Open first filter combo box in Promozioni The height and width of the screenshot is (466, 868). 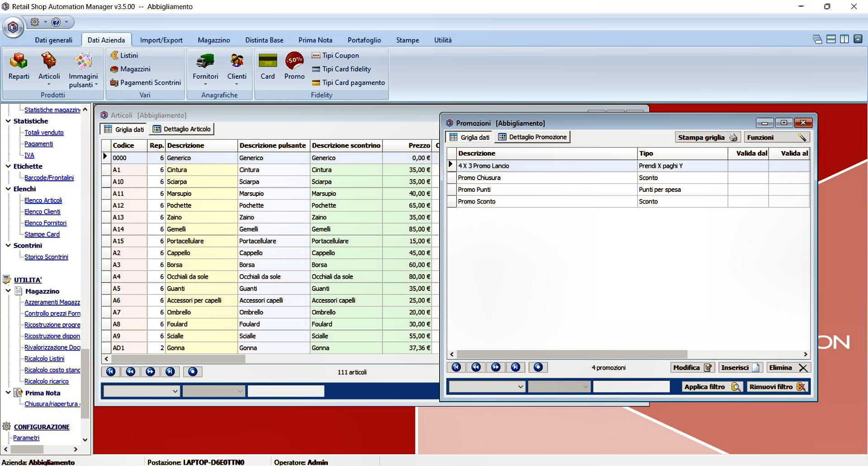pos(487,386)
